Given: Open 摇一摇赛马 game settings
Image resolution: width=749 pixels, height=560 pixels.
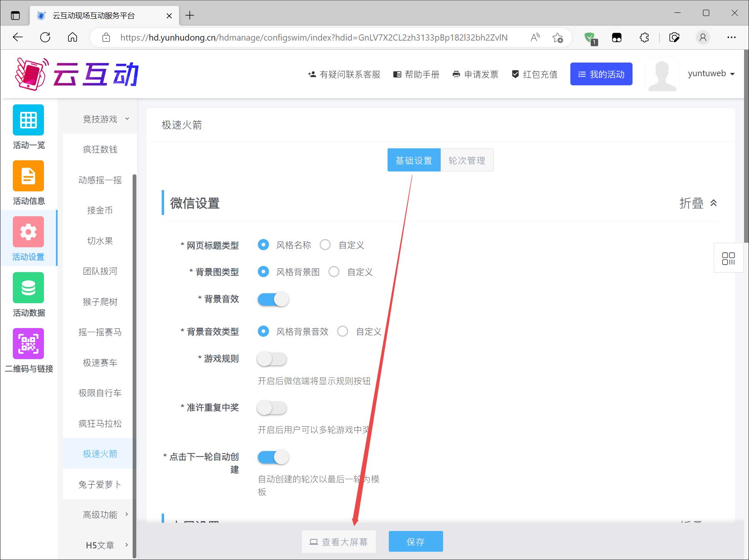Looking at the screenshot, I should pyautogui.click(x=100, y=332).
